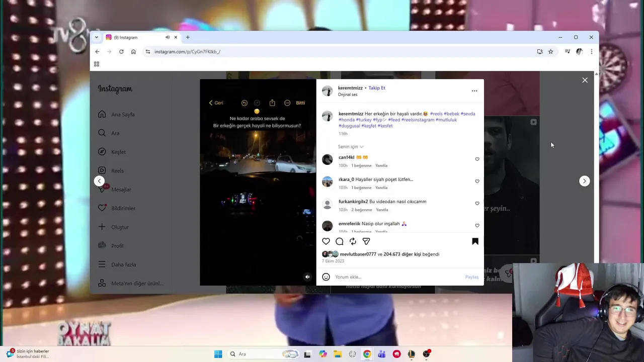Select 'Oluştur' to create a new post
Screen dimensions: 644x362
click(114, 227)
